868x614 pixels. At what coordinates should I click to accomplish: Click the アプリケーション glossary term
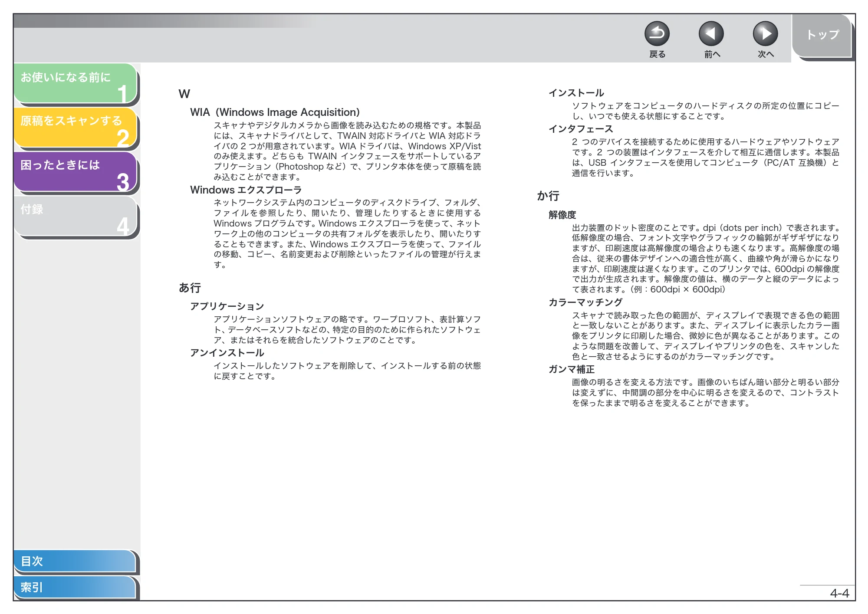click(x=227, y=306)
